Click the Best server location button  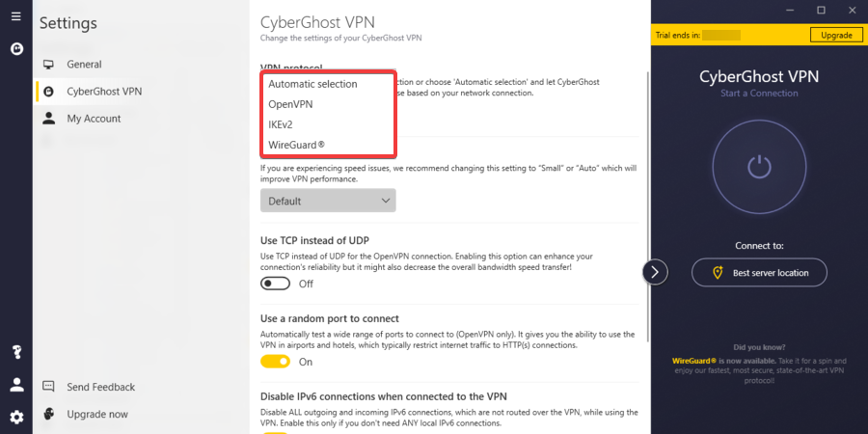[x=759, y=272]
